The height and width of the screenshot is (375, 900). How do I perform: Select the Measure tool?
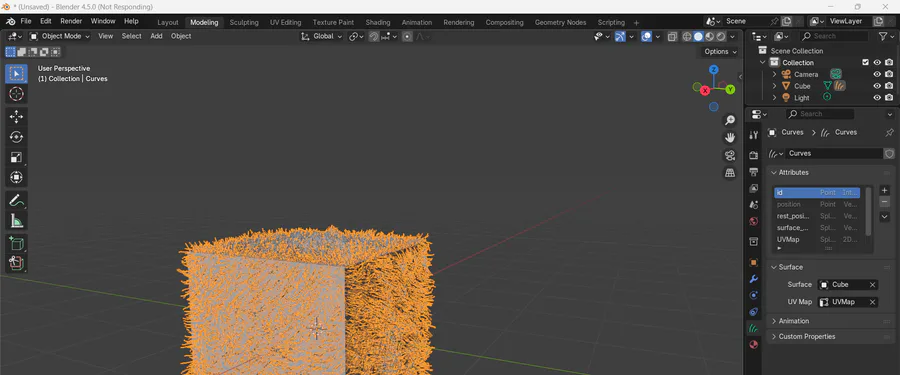click(x=16, y=221)
